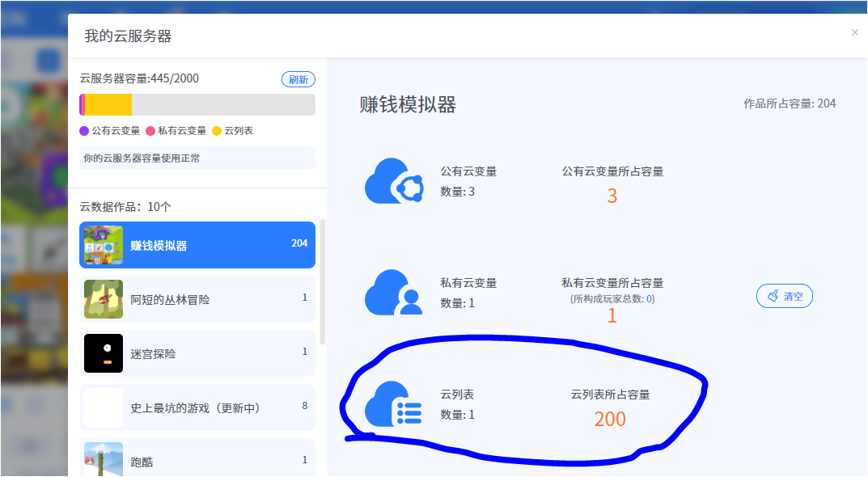This screenshot has width=868, height=477.
Task: Click the 清空 clear button
Action: click(x=785, y=296)
